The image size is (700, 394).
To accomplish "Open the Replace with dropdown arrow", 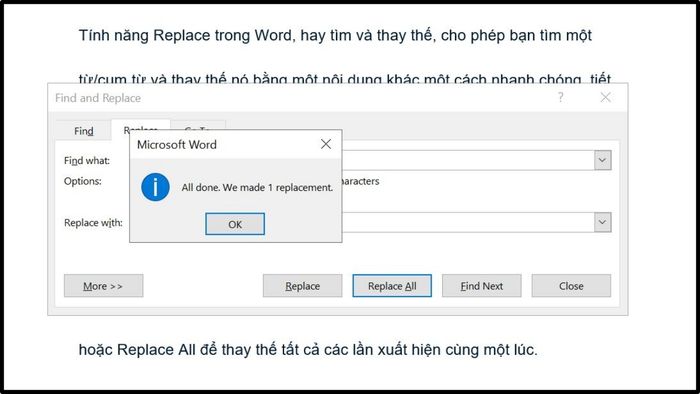I will (602, 222).
